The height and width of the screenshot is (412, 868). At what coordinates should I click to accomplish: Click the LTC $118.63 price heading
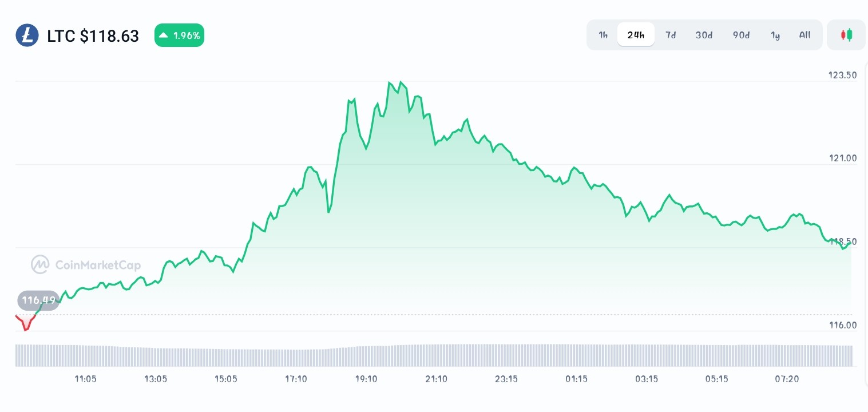tap(93, 36)
